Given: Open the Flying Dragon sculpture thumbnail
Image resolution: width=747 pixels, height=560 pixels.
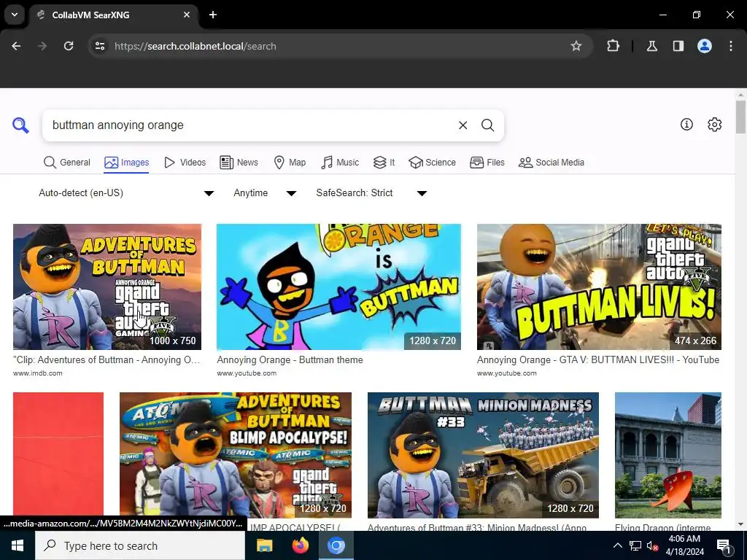Looking at the screenshot, I should coord(668,455).
